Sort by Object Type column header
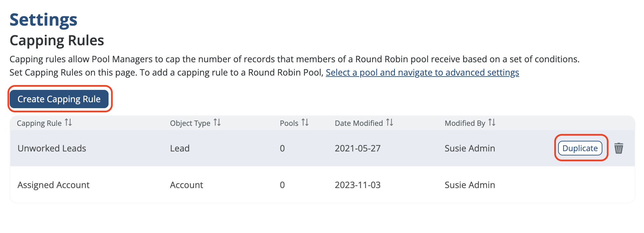This screenshot has width=644, height=233. (x=190, y=123)
